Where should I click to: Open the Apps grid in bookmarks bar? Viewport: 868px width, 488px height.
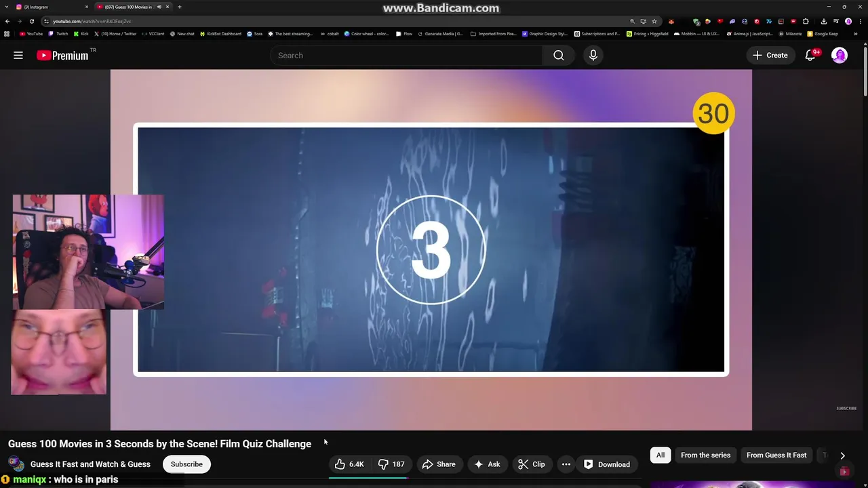pyautogui.click(x=7, y=33)
